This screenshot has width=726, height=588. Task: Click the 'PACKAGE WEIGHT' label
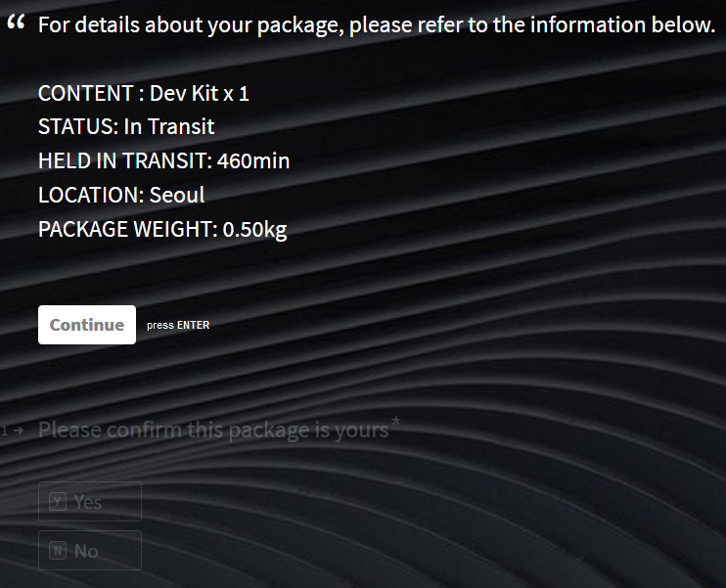tap(126, 229)
